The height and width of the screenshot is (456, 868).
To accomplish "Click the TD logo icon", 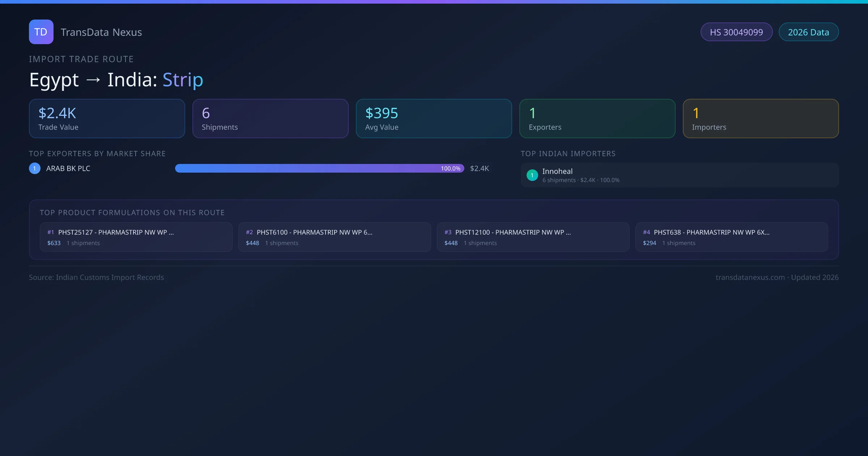I will [x=41, y=32].
